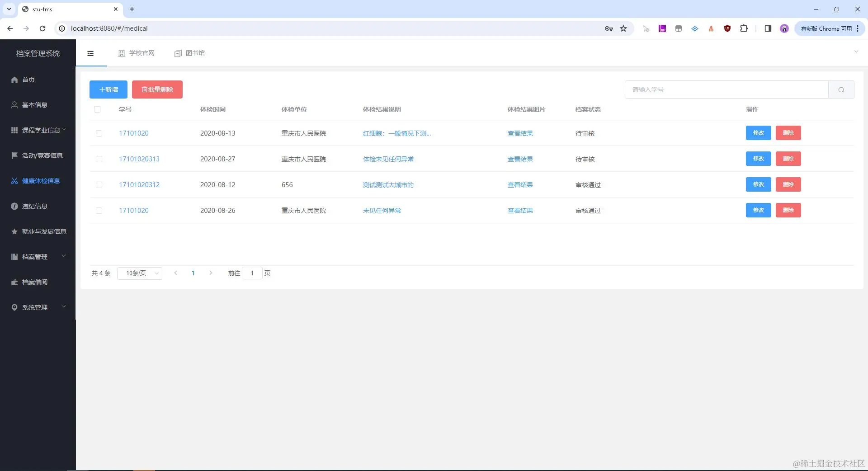The width and height of the screenshot is (868, 471).
Task: Go back using browser back arrow
Action: click(x=10, y=28)
